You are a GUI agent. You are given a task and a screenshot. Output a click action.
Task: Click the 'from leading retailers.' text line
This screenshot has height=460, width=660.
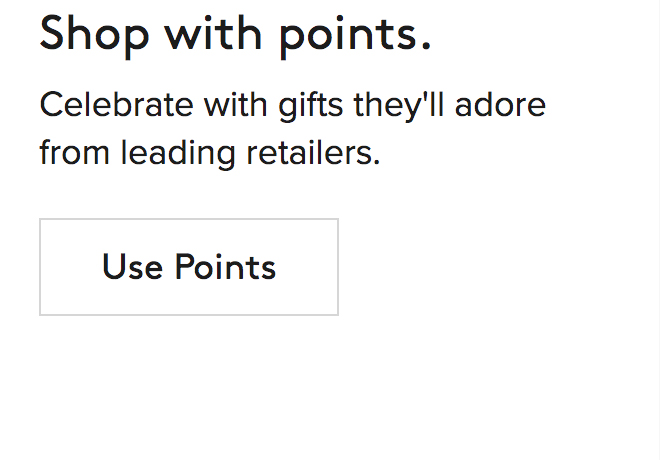[x=210, y=153]
